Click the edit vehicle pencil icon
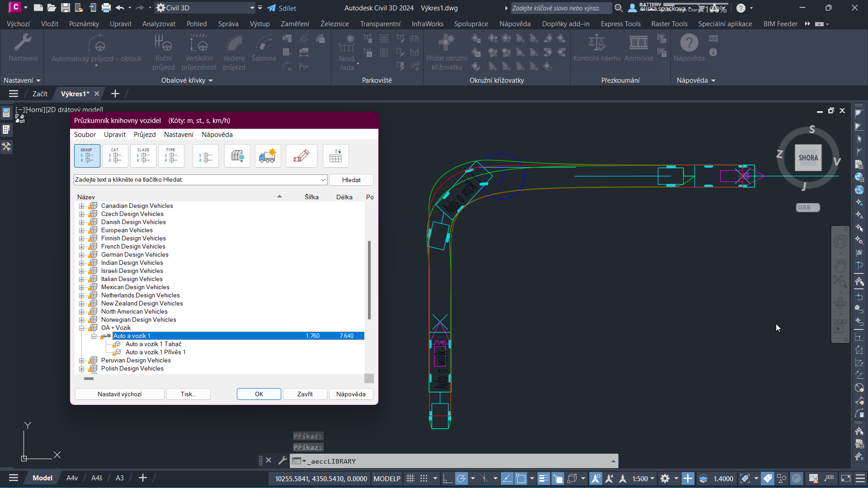 [x=301, y=156]
